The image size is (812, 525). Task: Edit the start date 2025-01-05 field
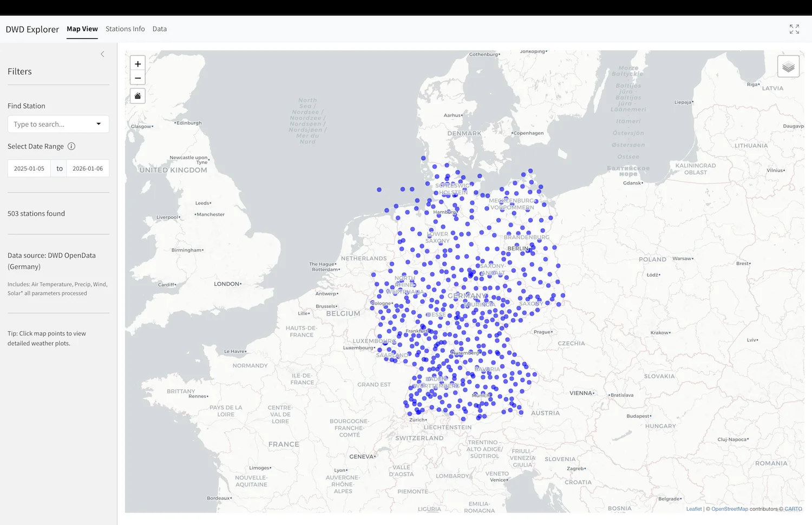coord(29,168)
